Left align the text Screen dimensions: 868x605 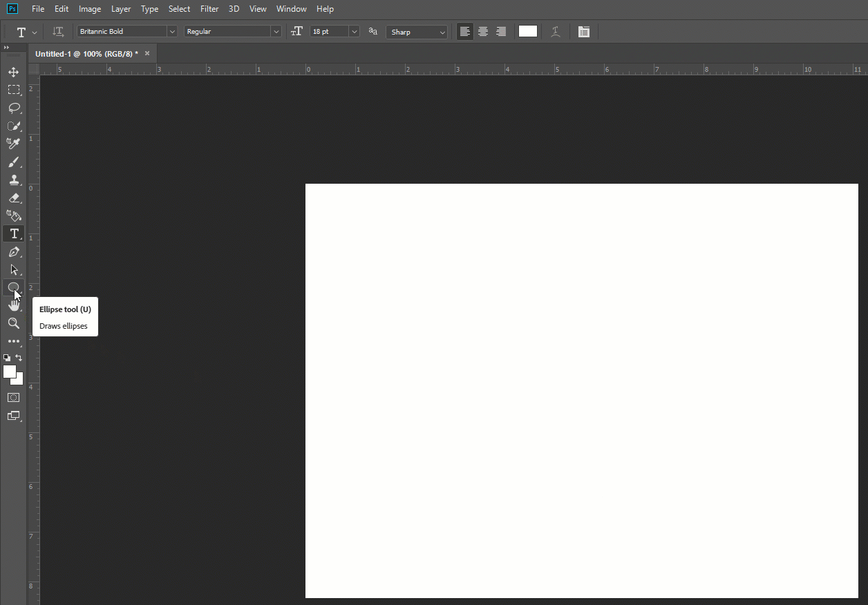click(x=465, y=32)
